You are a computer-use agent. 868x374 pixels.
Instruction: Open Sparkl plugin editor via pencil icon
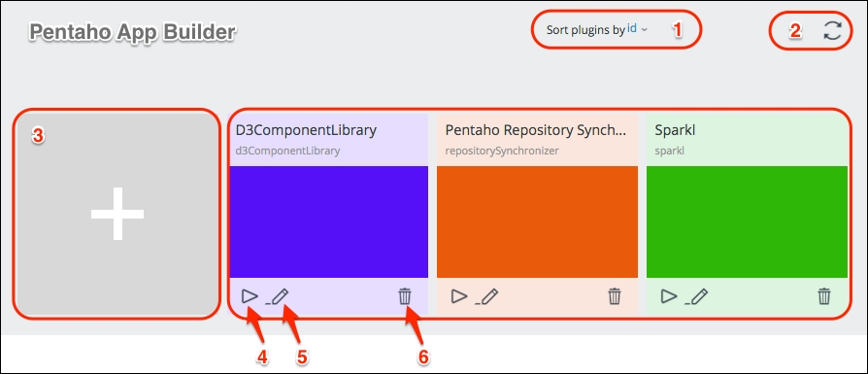(x=697, y=296)
